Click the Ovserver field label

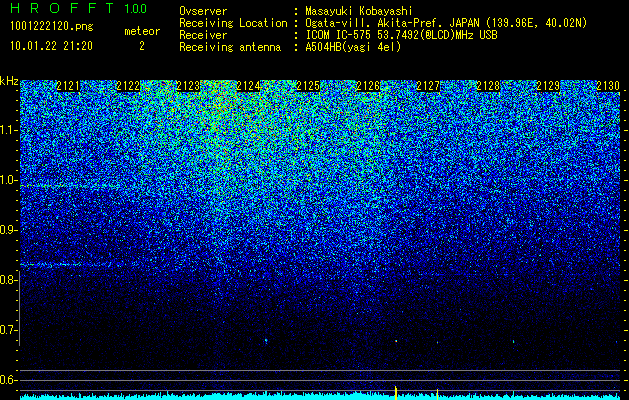pyautogui.click(x=203, y=11)
